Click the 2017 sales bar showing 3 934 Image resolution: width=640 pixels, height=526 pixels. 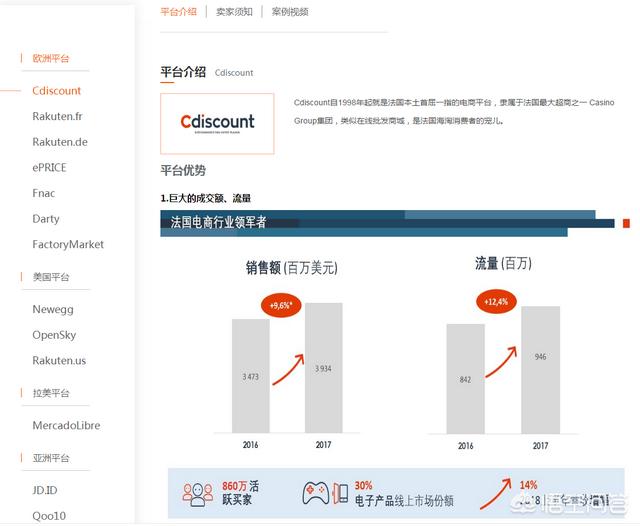pyautogui.click(x=323, y=368)
